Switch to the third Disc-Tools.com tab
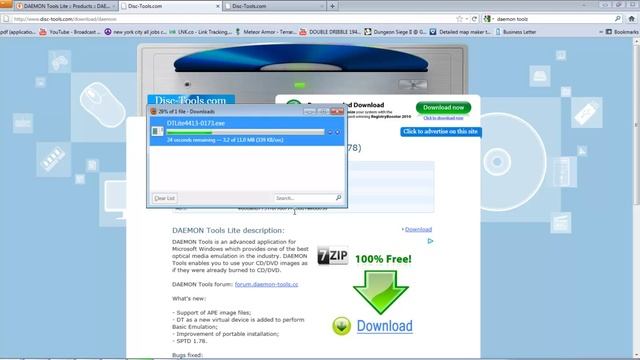This screenshot has width=640, height=360. click(275, 6)
